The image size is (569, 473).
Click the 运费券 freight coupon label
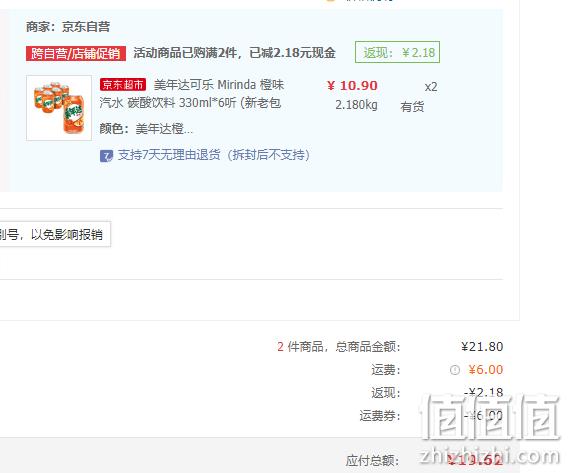click(x=380, y=416)
